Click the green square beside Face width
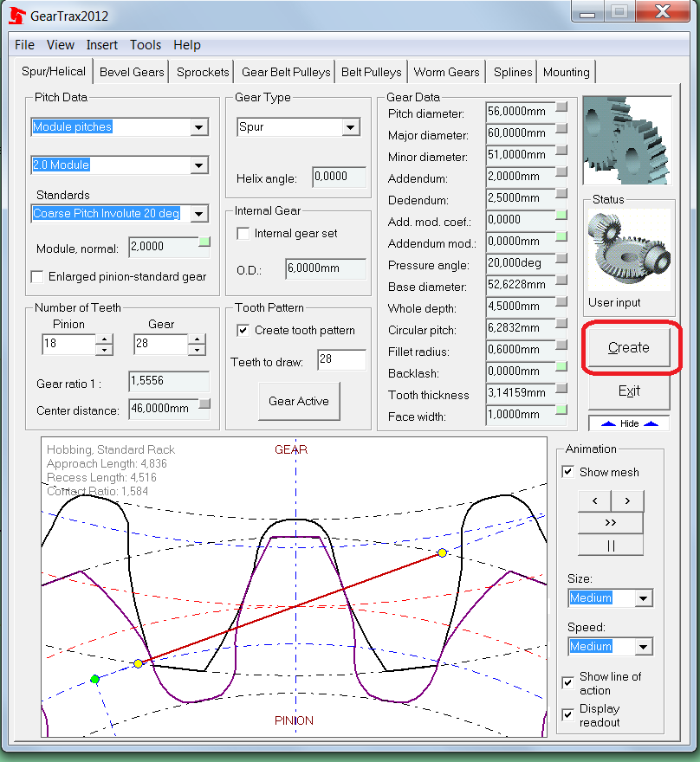700x762 pixels. (x=561, y=410)
